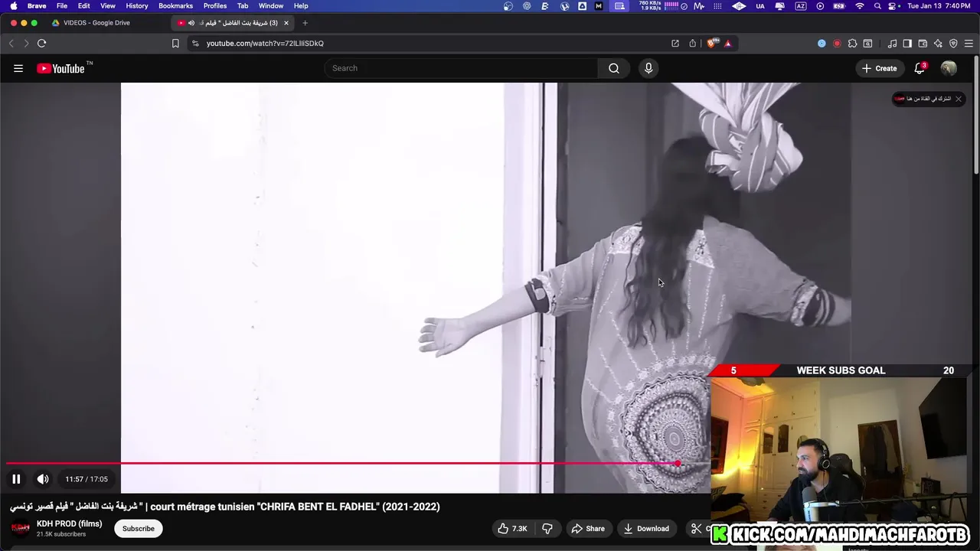
Task: Open the Bookmarks menu
Action: 176,6
